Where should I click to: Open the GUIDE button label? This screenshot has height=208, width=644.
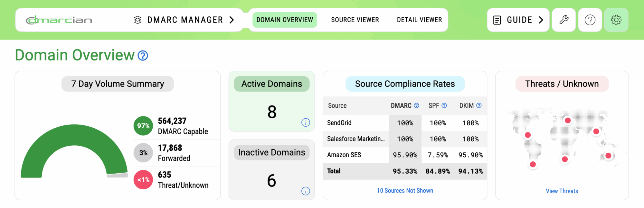(519, 20)
